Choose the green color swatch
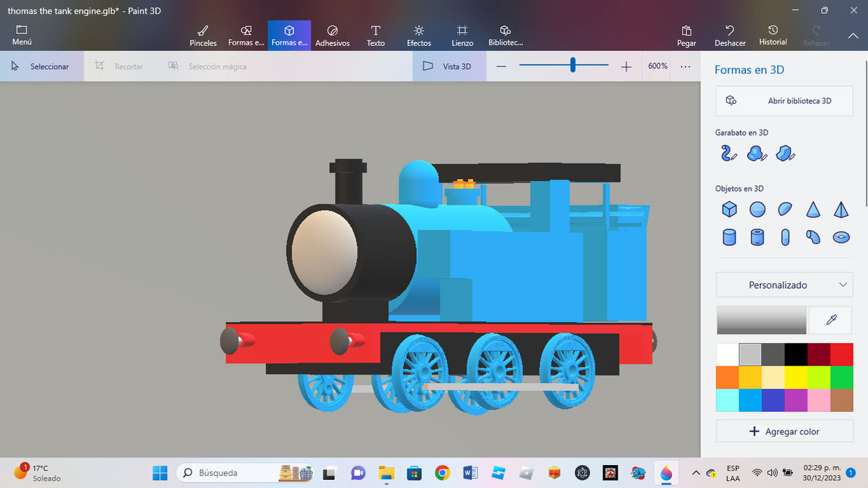 tap(842, 377)
